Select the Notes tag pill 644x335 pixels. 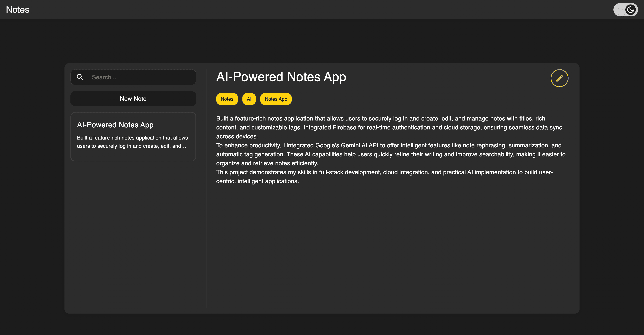(x=227, y=99)
